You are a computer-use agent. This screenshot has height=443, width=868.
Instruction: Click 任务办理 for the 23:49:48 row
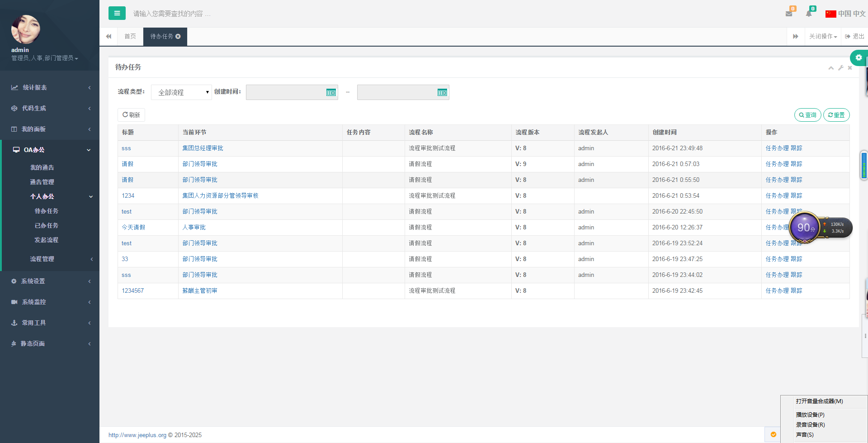click(x=777, y=148)
